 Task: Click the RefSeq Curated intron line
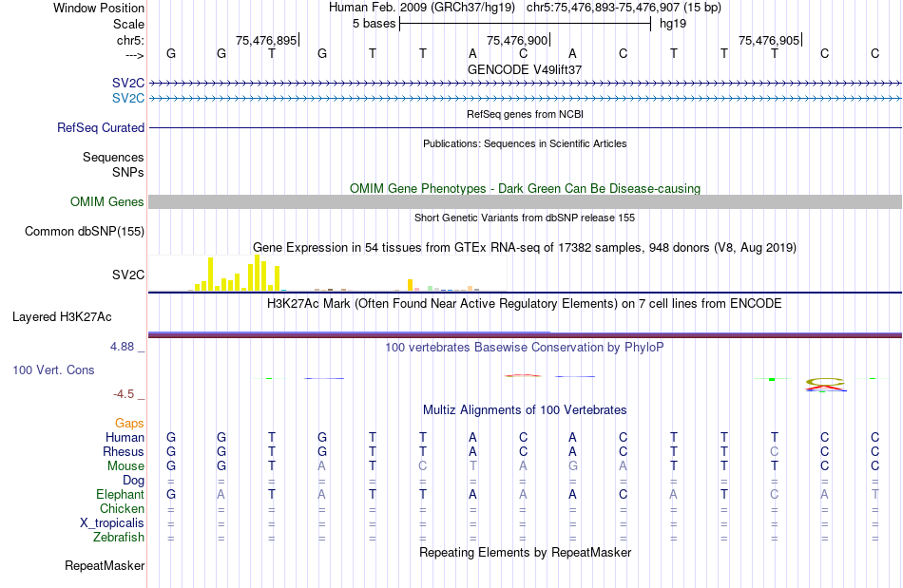[525, 127]
